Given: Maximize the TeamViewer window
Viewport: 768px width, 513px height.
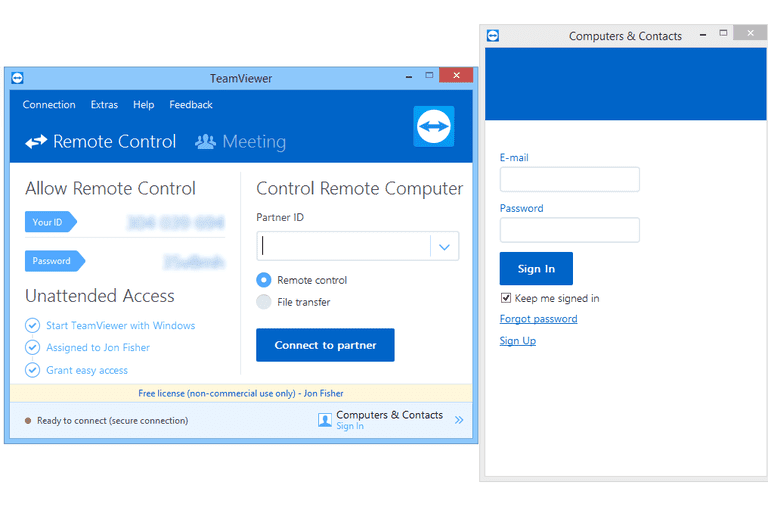Looking at the screenshot, I should tap(429, 75).
